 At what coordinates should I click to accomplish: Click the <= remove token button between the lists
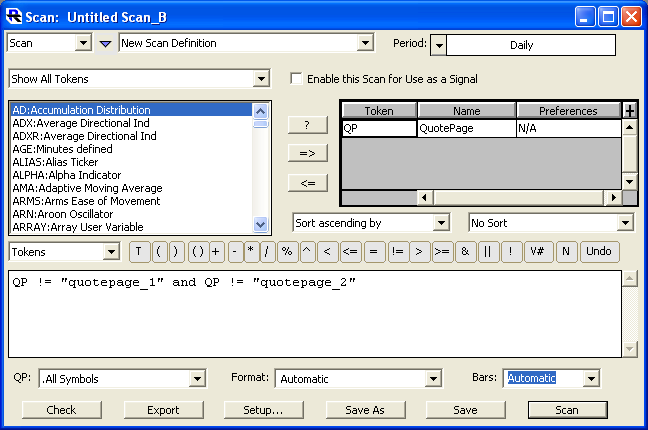tap(308, 183)
